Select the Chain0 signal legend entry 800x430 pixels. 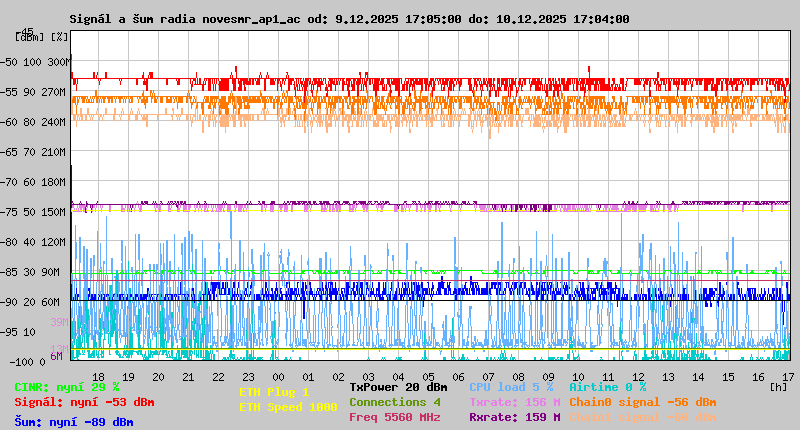pyautogui.click(x=642, y=402)
